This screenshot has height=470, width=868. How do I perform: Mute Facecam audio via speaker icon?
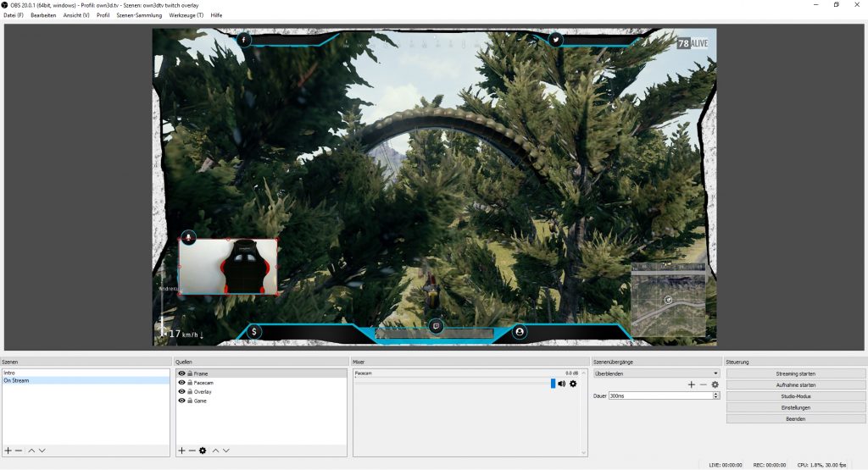[562, 384]
